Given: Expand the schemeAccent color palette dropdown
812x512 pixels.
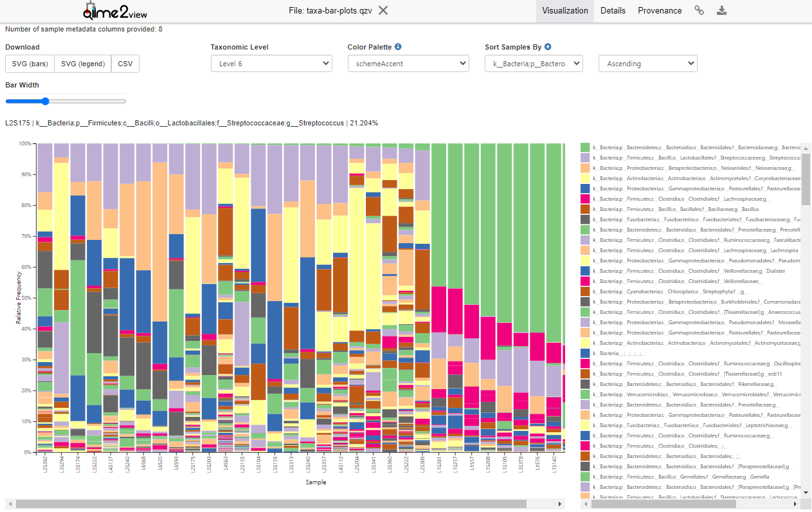Looking at the screenshot, I should (408, 64).
